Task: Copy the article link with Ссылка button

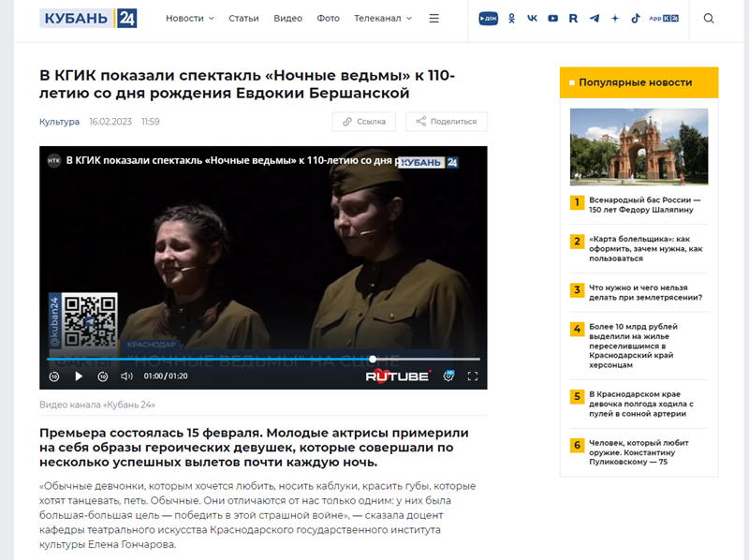Action: (x=364, y=122)
